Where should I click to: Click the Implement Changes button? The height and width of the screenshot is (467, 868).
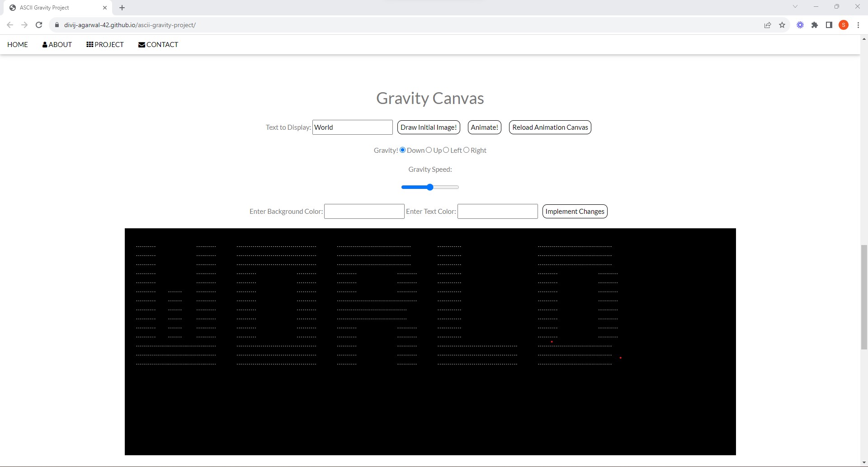(575, 212)
